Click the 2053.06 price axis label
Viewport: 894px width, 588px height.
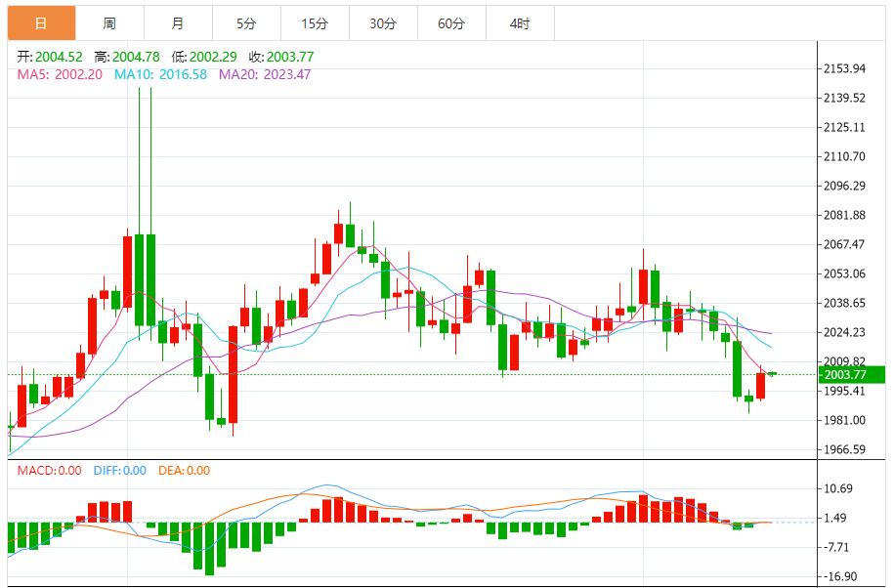click(x=844, y=274)
